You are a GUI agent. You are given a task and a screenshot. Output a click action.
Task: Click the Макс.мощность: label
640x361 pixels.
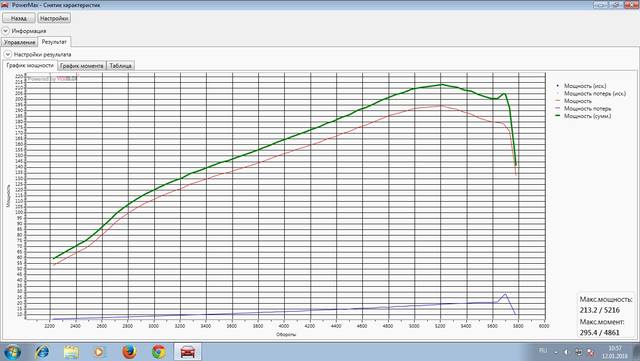pos(606,299)
